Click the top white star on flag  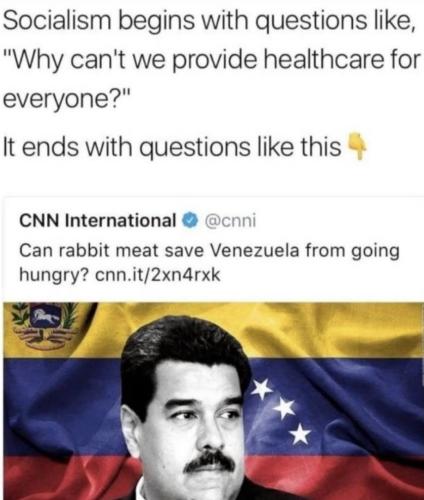point(263,389)
